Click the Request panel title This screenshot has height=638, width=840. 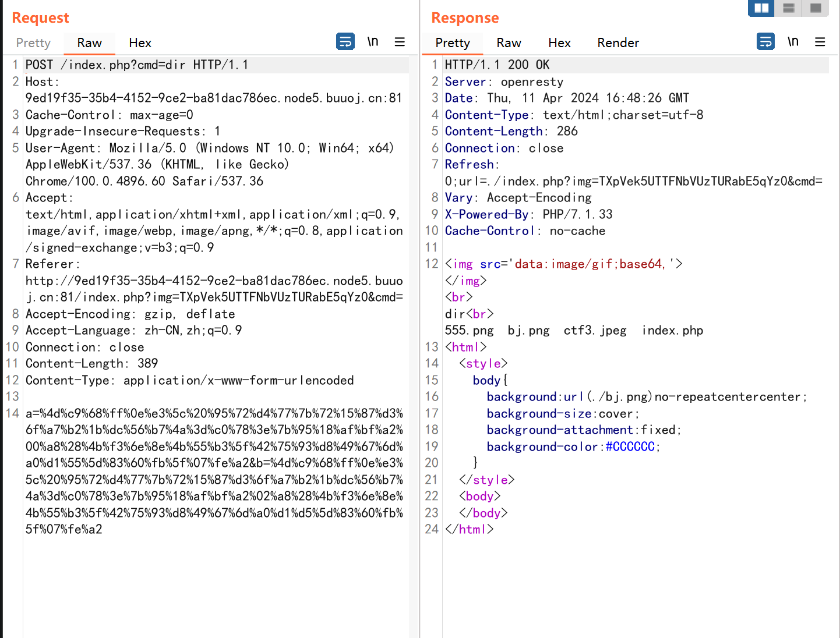[41, 18]
